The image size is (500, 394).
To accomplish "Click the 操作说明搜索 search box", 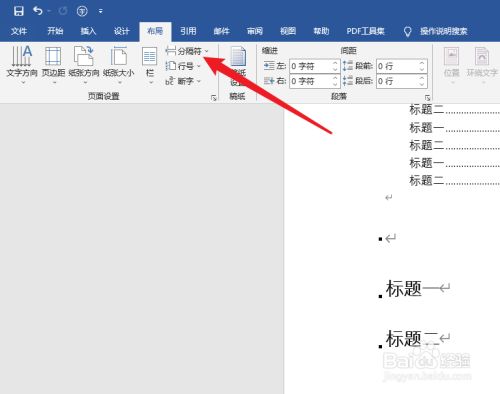I will point(443,31).
